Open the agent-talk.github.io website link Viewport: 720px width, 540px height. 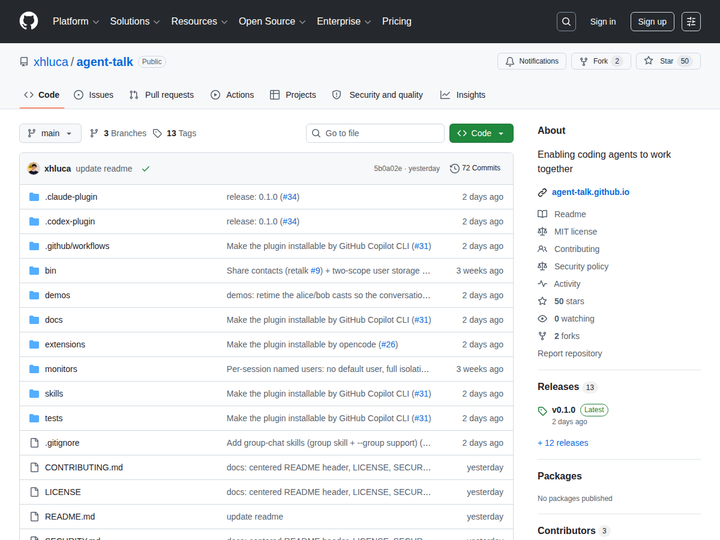pyautogui.click(x=591, y=192)
